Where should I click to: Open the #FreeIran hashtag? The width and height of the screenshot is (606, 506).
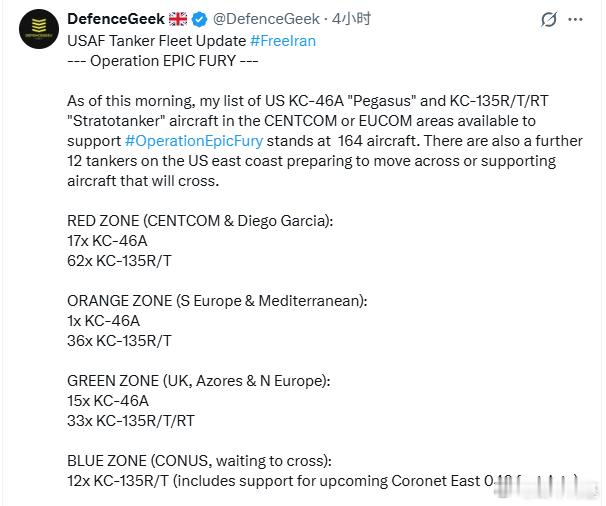[x=286, y=40]
